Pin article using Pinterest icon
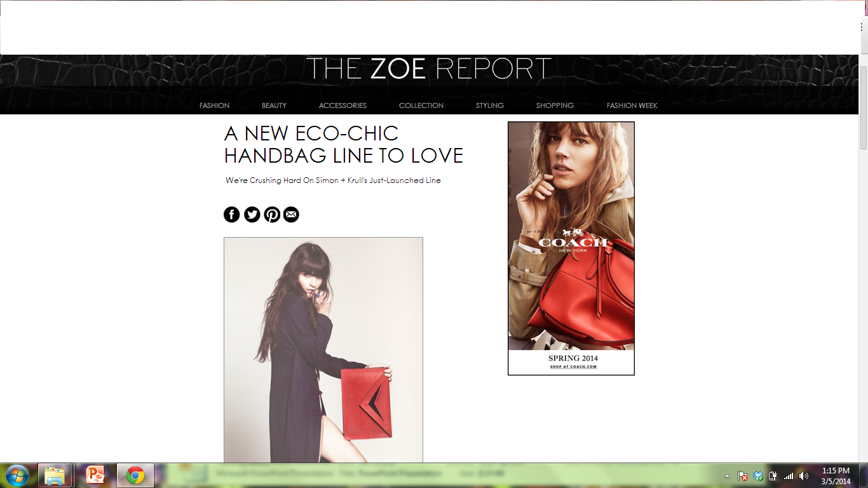The height and width of the screenshot is (488, 868). pos(272,215)
